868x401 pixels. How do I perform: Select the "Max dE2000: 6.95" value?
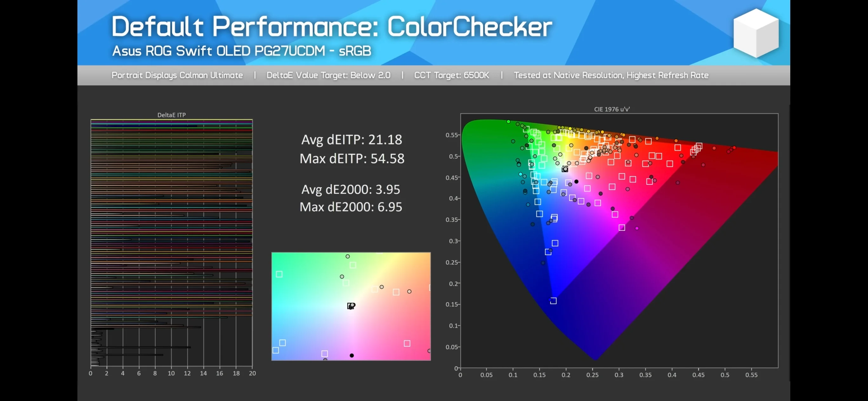(351, 207)
